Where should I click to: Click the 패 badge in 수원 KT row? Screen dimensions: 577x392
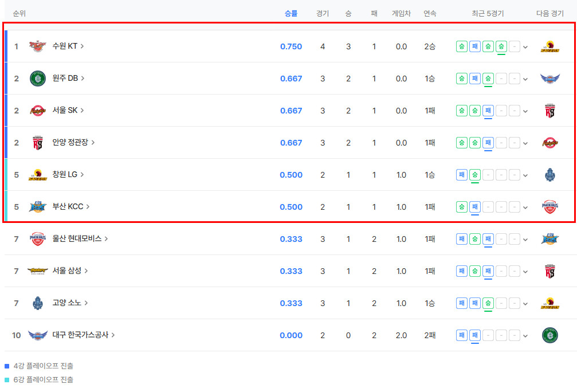(x=474, y=46)
